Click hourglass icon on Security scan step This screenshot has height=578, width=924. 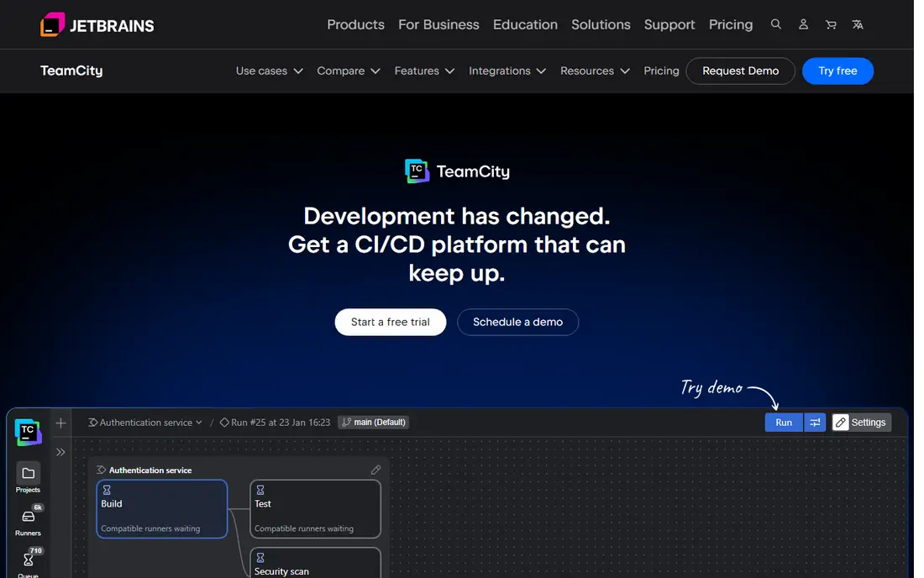pos(260,557)
